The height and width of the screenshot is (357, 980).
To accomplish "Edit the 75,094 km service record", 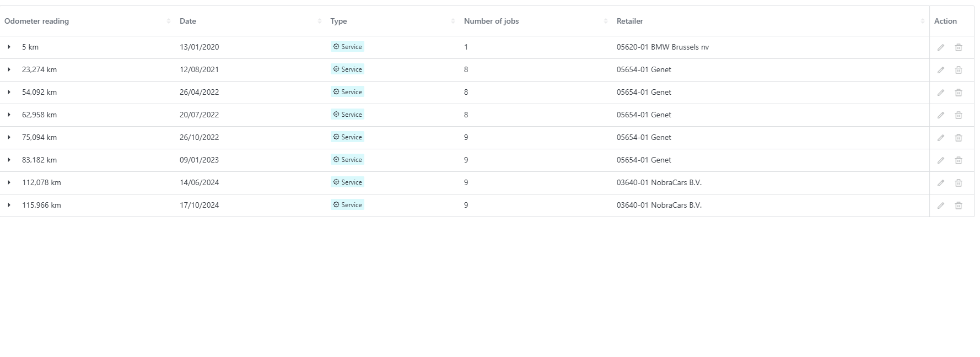I will pos(941,138).
